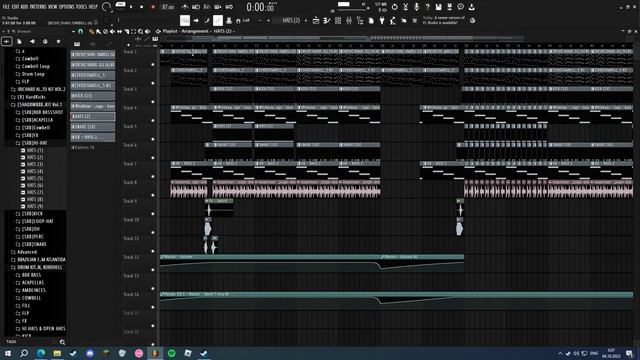Select the playlist mute tool
Image resolution: width=640 pixels, height=360 pixels.
point(112,31)
